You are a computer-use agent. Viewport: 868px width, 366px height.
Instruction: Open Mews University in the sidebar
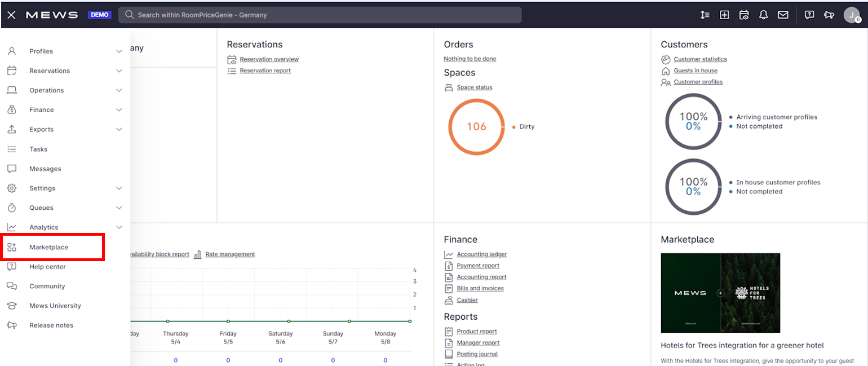[55, 306]
